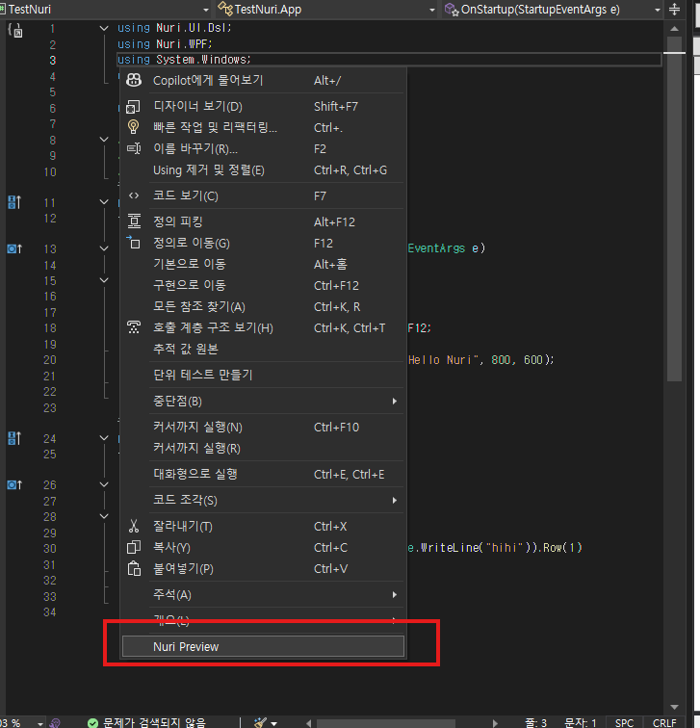700x728 pixels.
Task: Open 호출 계층 구조 보기(H)
Action: (263, 328)
